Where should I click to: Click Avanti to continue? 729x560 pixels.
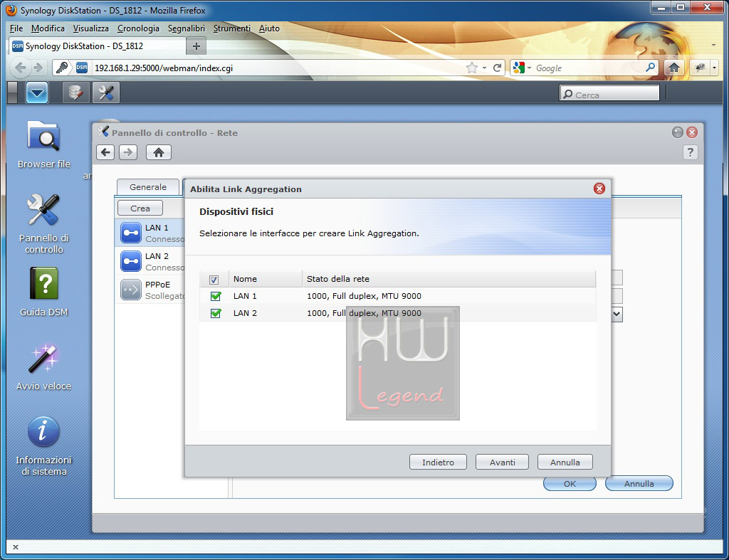tap(502, 462)
